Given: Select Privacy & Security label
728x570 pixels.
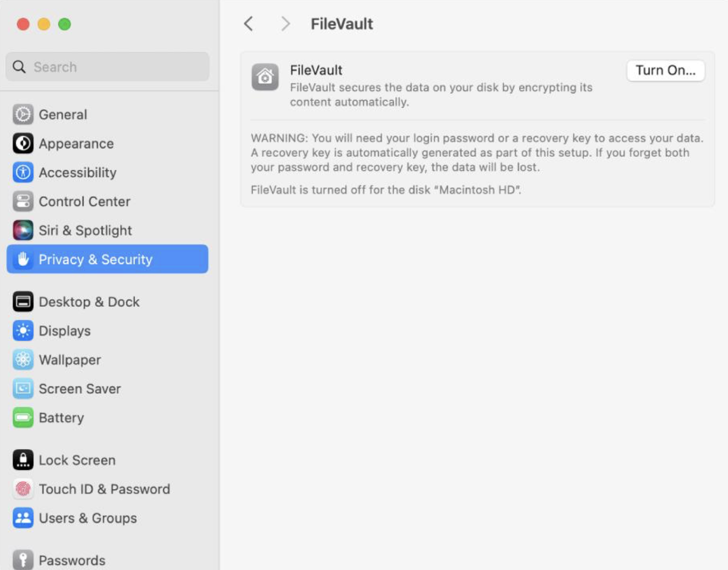Looking at the screenshot, I should pyautogui.click(x=96, y=259).
